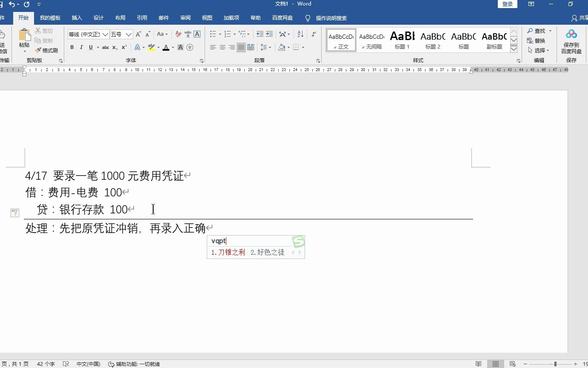Click the 操作说明搜索 search box
The width and height of the screenshot is (588, 368).
[327, 18]
